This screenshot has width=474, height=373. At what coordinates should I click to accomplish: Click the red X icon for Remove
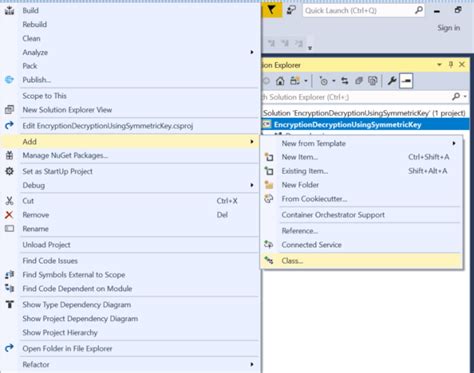(x=9, y=215)
